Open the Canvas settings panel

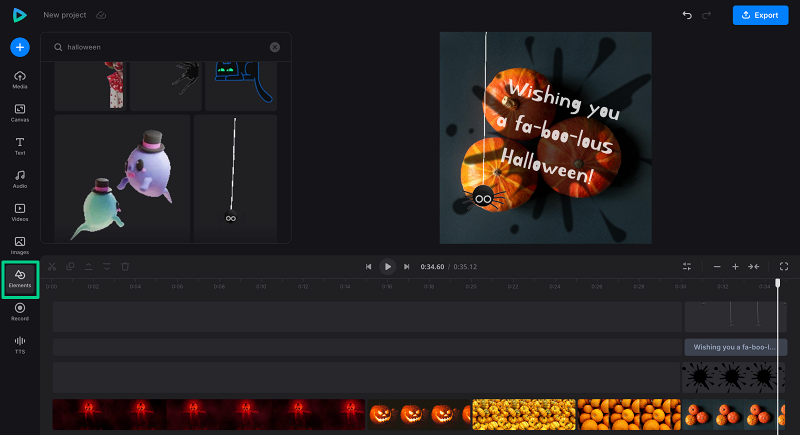point(20,113)
